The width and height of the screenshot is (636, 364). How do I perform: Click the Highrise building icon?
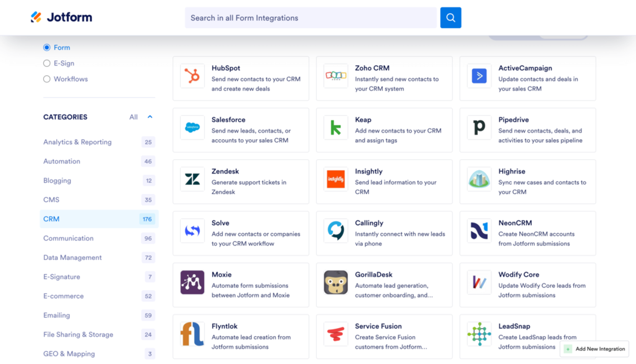479,179
